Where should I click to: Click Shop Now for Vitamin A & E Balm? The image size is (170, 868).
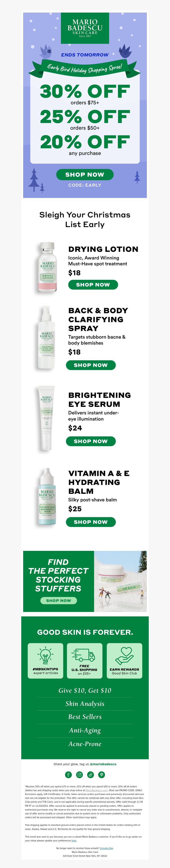point(91,522)
